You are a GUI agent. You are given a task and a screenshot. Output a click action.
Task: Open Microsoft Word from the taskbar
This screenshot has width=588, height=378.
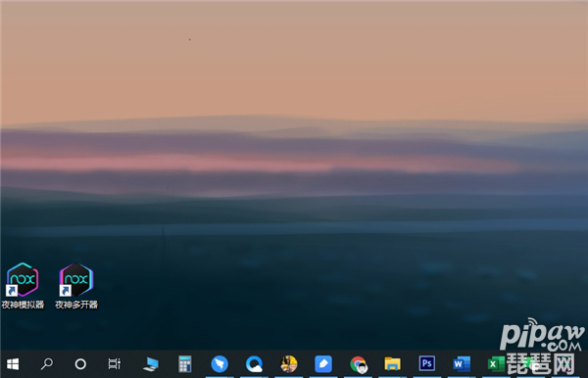[462, 363]
